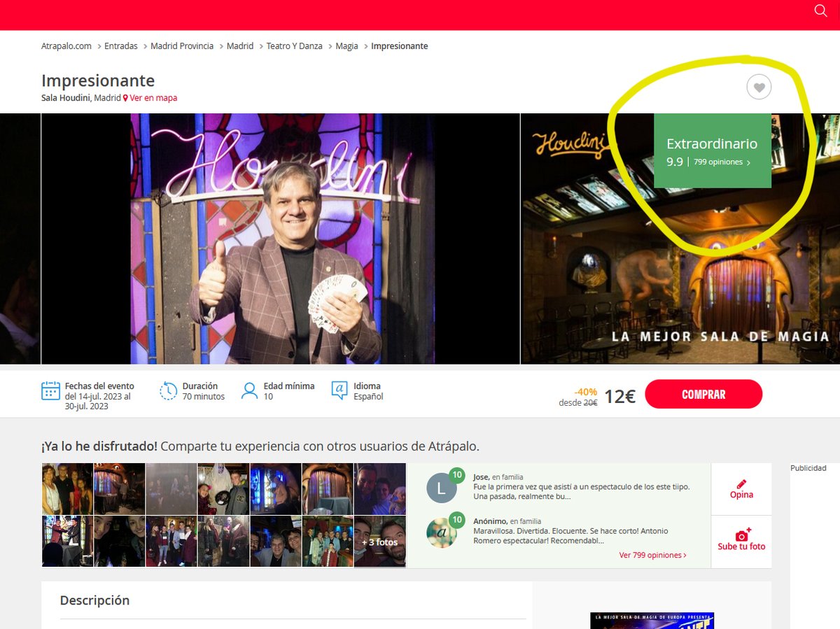Click the camera icon in Sube tu foto
Screen dimensions: 840x629
click(x=741, y=536)
